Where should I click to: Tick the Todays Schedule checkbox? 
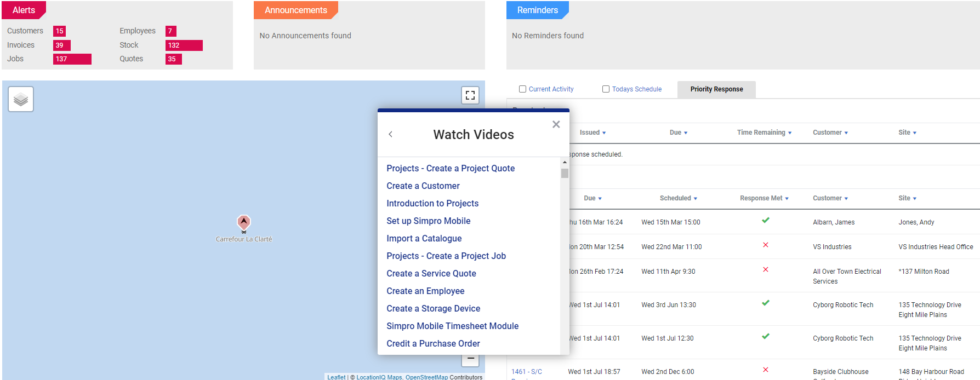pos(606,89)
